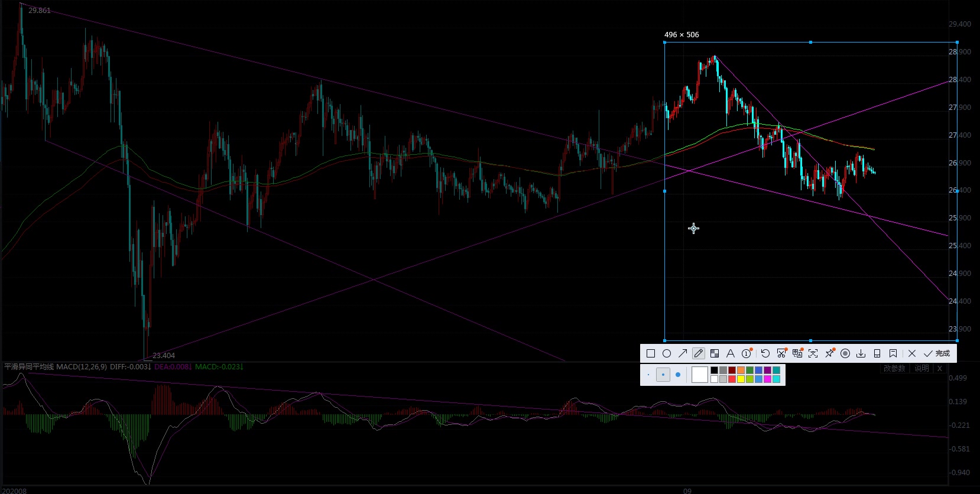This screenshot has height=494, width=980.
Task: Pick the small white color swatch
Action: [x=714, y=379]
